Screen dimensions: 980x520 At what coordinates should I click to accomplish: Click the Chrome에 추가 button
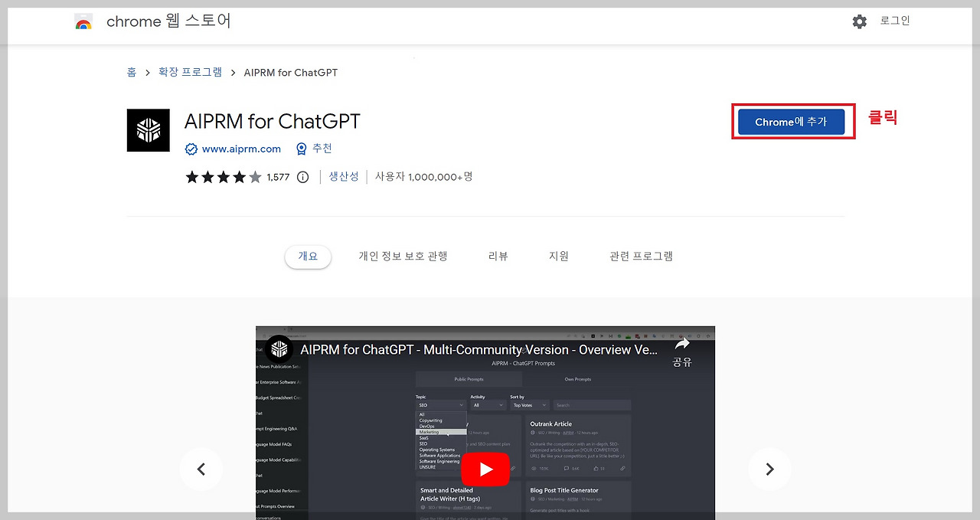click(x=791, y=122)
